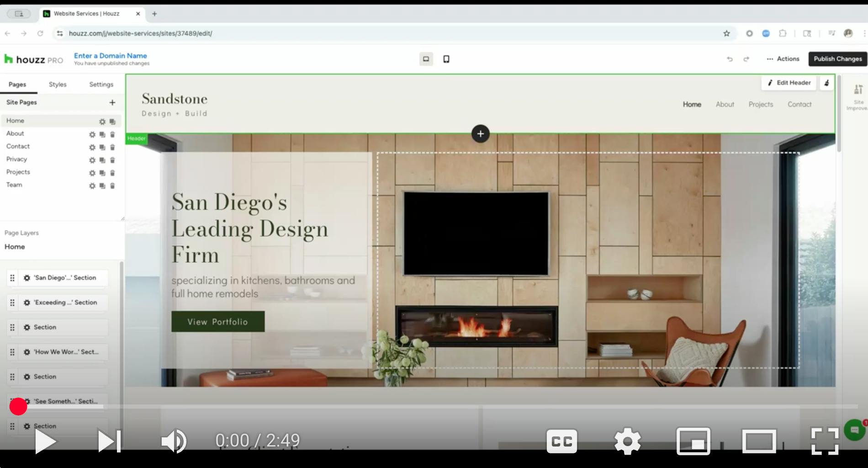The image size is (868, 468).
Task: Switch to the Styles tab
Action: [58, 85]
